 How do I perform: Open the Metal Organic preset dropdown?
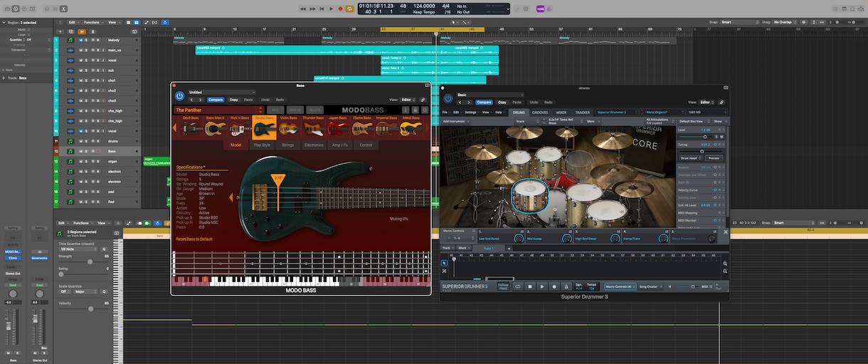[x=663, y=113]
